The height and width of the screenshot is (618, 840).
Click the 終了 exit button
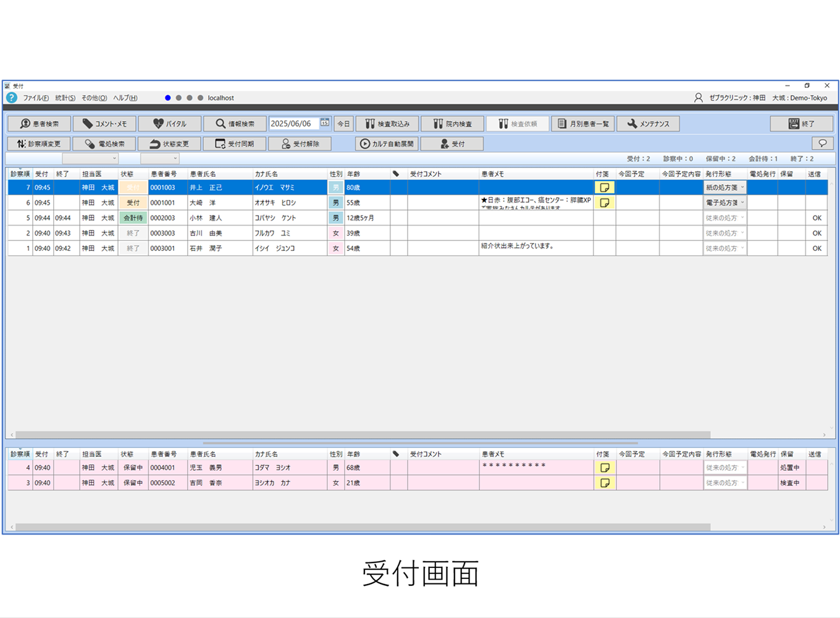[x=801, y=123]
